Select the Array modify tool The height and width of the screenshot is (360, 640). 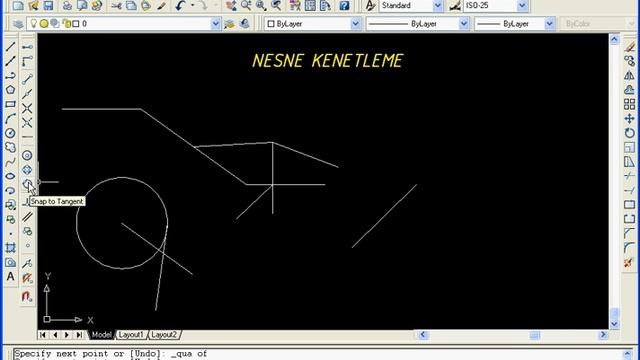pos(629,104)
